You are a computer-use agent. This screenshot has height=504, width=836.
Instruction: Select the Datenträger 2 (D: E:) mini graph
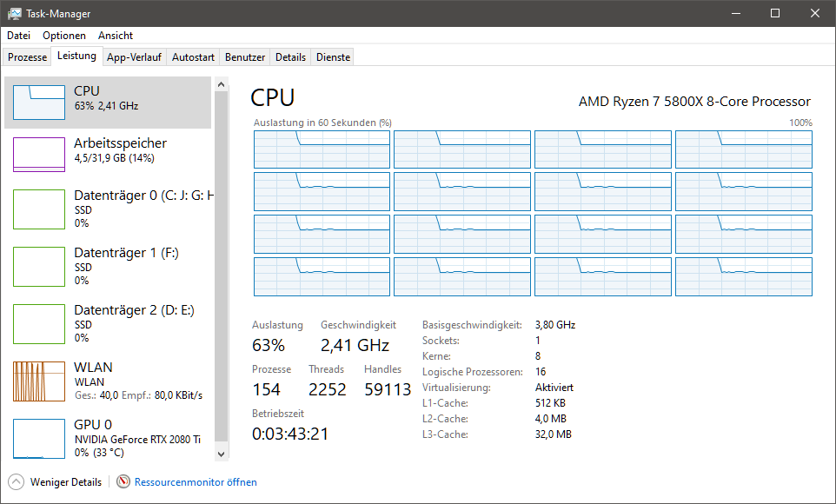pos(39,324)
